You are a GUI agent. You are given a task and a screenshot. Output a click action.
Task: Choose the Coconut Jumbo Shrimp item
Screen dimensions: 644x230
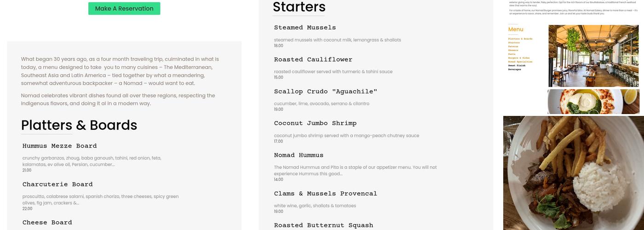pos(315,123)
